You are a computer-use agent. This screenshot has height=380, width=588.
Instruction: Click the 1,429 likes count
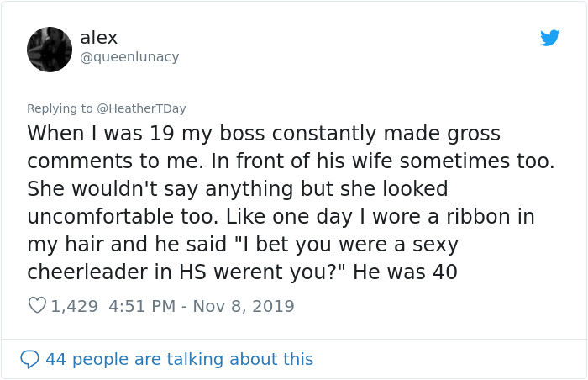(75, 306)
